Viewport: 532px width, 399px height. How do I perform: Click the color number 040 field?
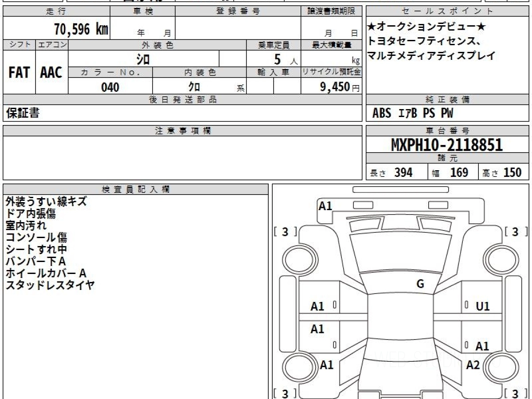point(110,87)
